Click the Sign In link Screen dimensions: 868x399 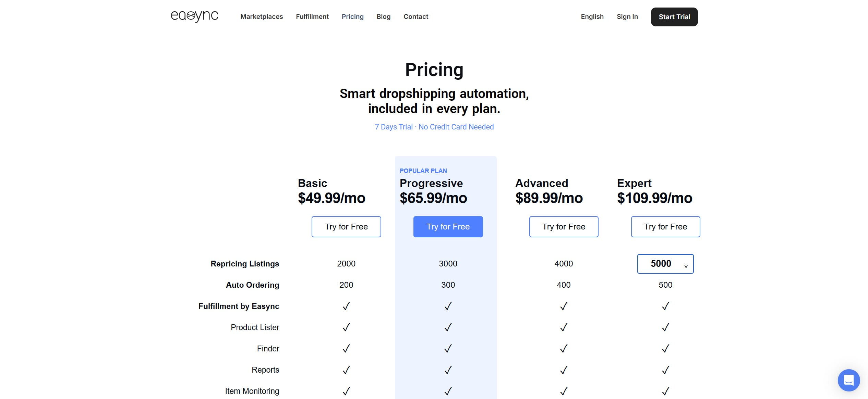627,16
